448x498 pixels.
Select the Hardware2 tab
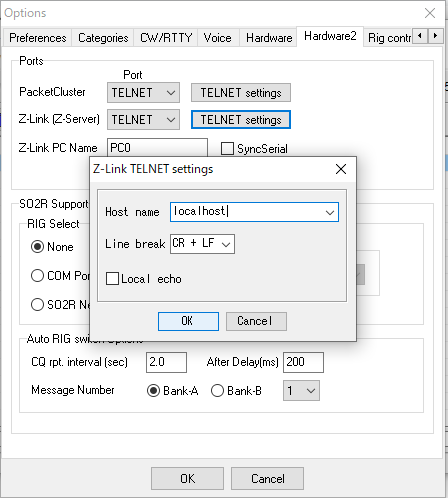tap(330, 36)
